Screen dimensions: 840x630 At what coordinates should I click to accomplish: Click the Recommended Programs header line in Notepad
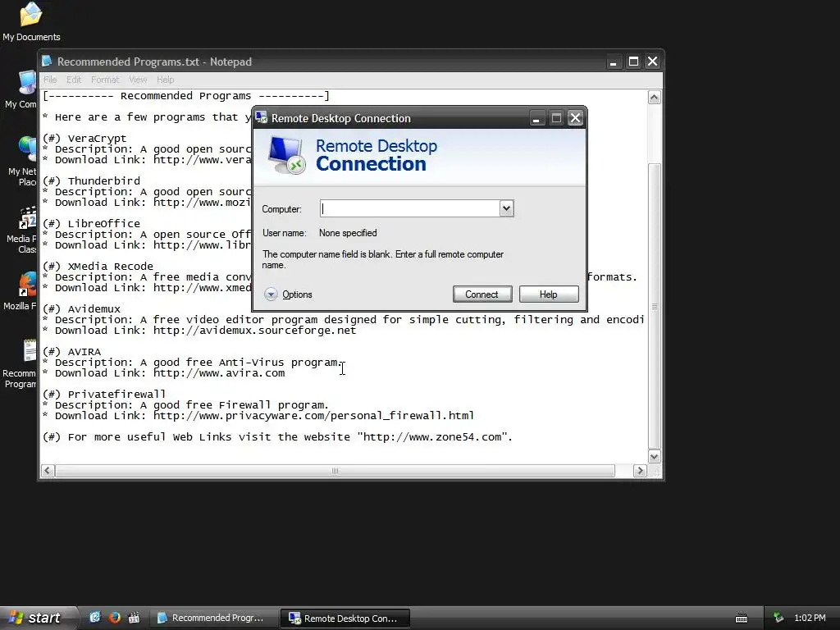(x=186, y=96)
